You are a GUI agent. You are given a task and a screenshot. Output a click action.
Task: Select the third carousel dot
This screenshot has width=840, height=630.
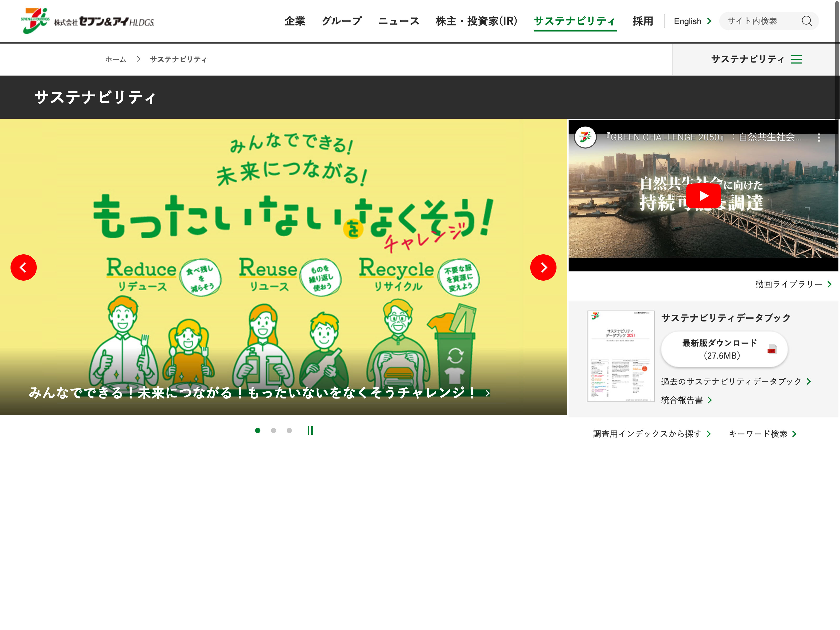coord(289,430)
